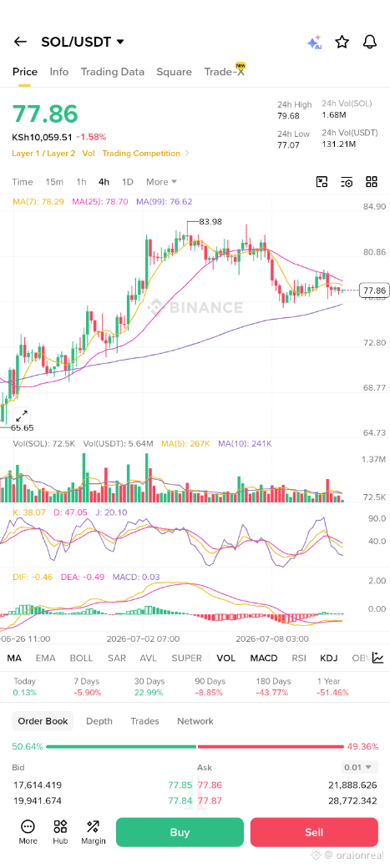The width and height of the screenshot is (390, 868).
Task: Tap the MA(7): 78.29 legend label
Action: [38, 201]
